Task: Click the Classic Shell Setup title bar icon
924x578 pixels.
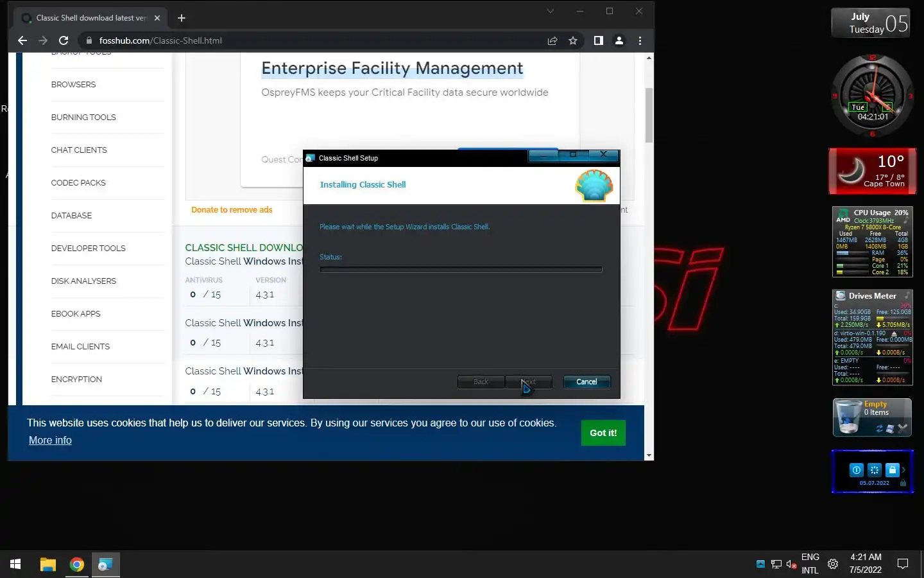Action: tap(311, 158)
